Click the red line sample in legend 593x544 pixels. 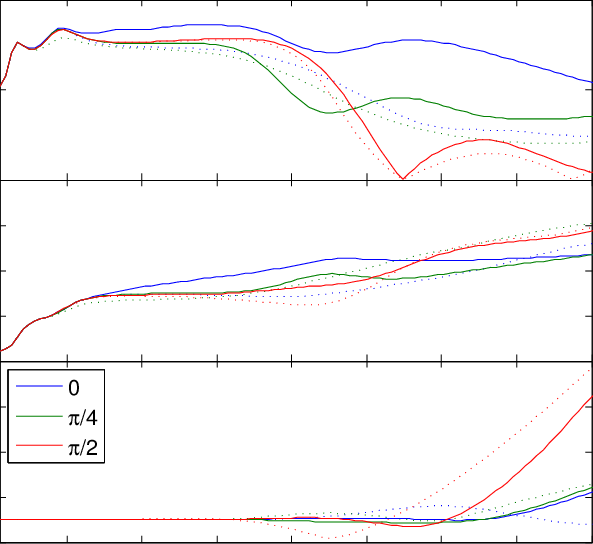point(39,446)
